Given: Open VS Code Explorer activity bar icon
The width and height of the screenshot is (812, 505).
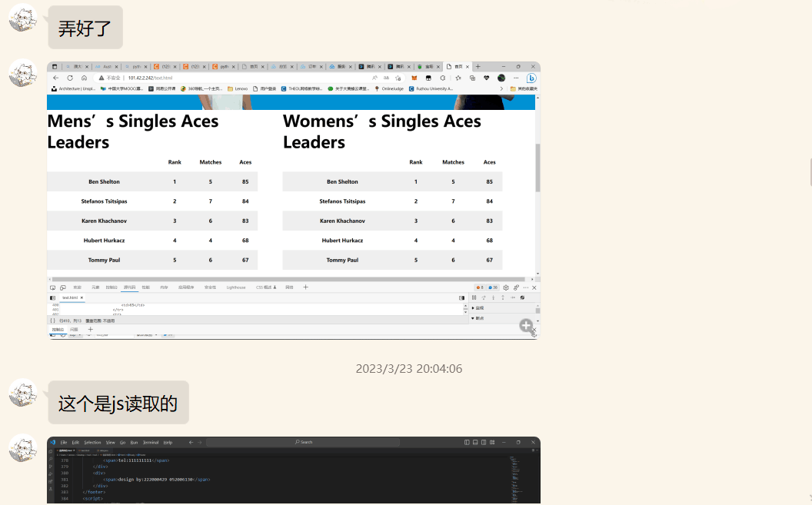Looking at the screenshot, I should pyautogui.click(x=51, y=451).
